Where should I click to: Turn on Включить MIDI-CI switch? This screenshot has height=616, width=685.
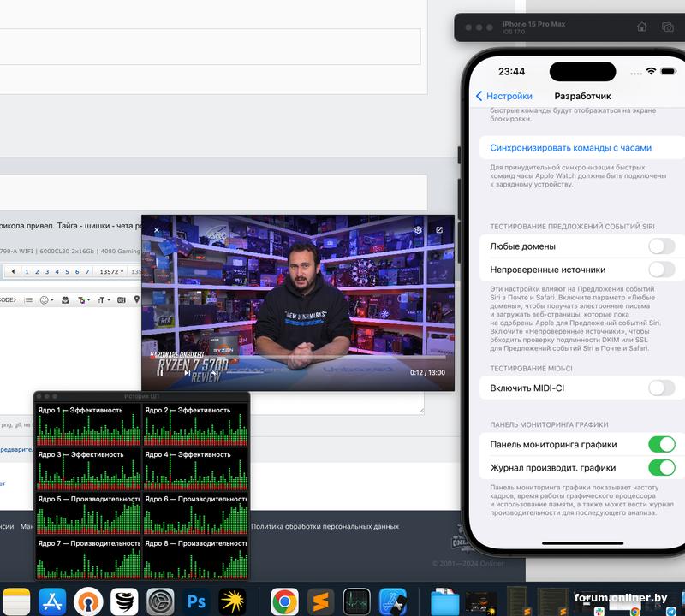[x=661, y=388]
